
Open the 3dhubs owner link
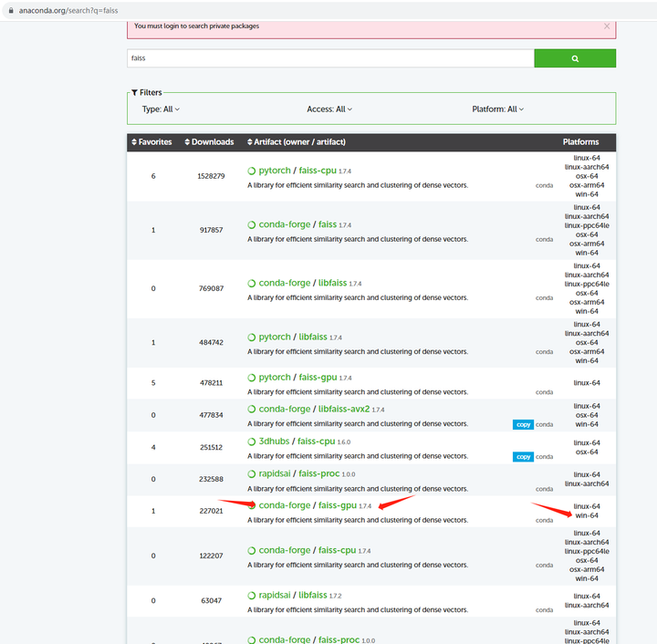[274, 441]
